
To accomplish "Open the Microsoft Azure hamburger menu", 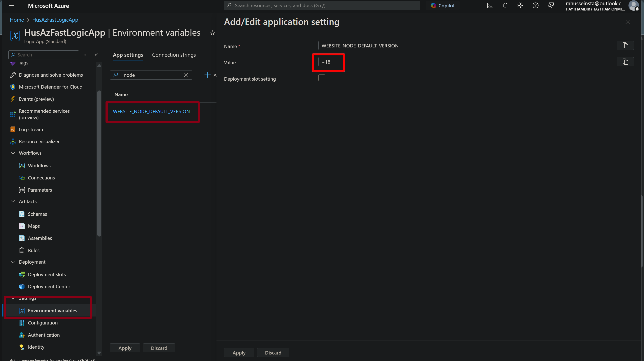I will click(11, 5).
